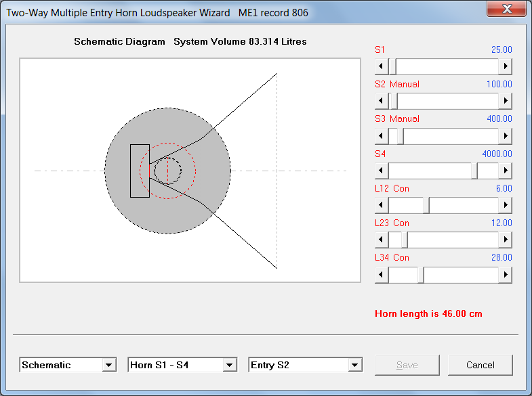Click the S3 value 400.00

(x=499, y=118)
